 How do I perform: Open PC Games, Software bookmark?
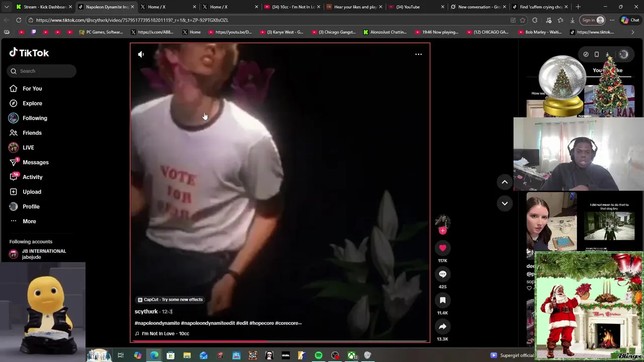(x=101, y=32)
